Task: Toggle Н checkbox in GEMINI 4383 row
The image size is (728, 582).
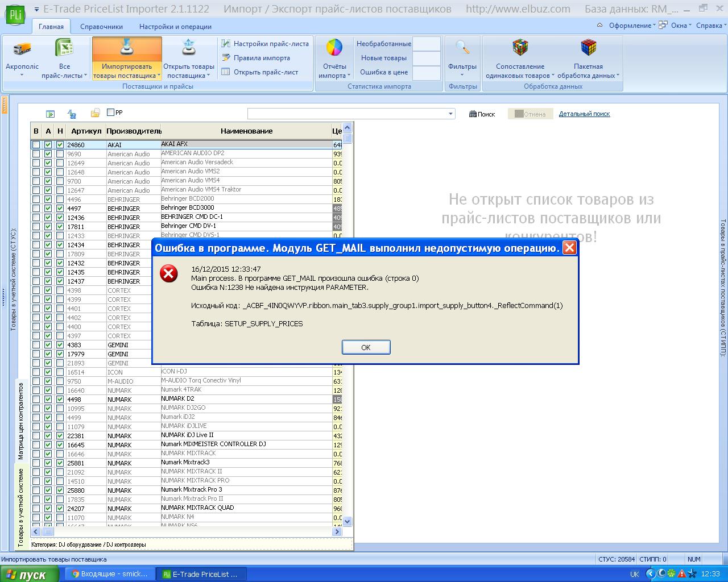Action: pyautogui.click(x=60, y=345)
